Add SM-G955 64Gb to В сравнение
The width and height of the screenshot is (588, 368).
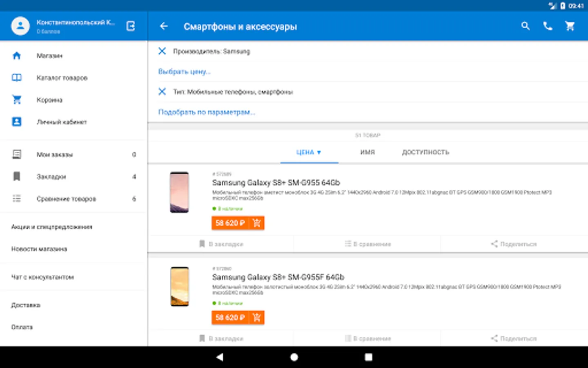[367, 244]
